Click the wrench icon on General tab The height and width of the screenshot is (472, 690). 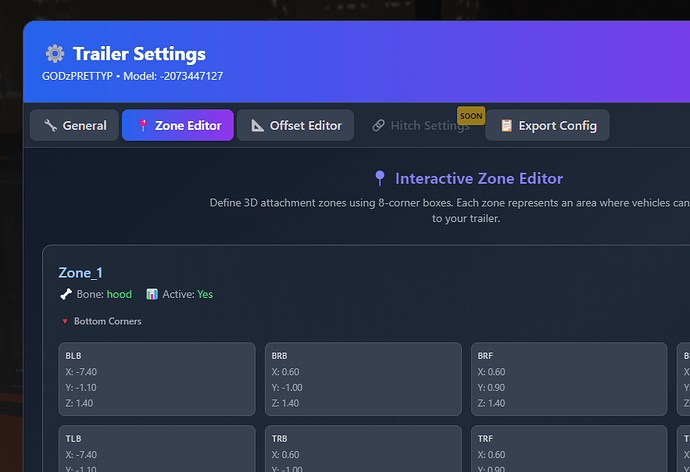[50, 125]
